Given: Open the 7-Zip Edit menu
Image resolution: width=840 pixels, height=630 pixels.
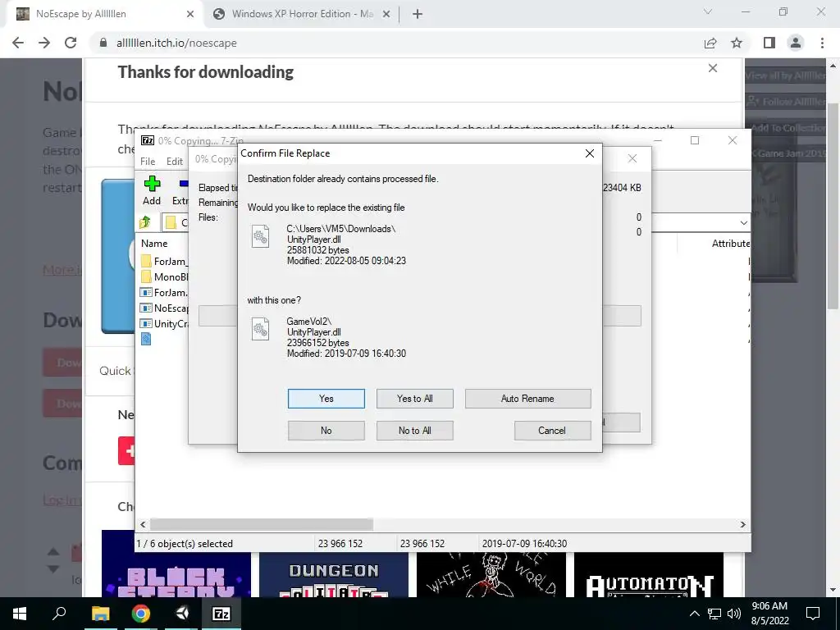Looking at the screenshot, I should (x=175, y=162).
